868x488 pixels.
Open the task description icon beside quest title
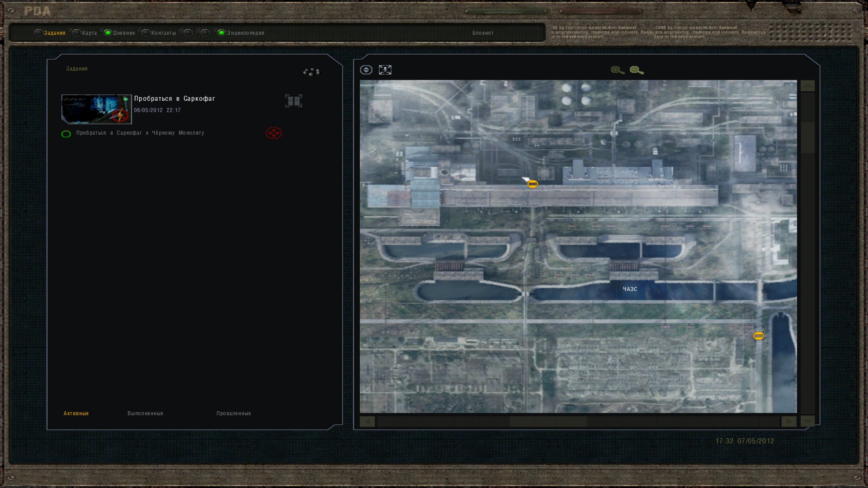tap(293, 101)
